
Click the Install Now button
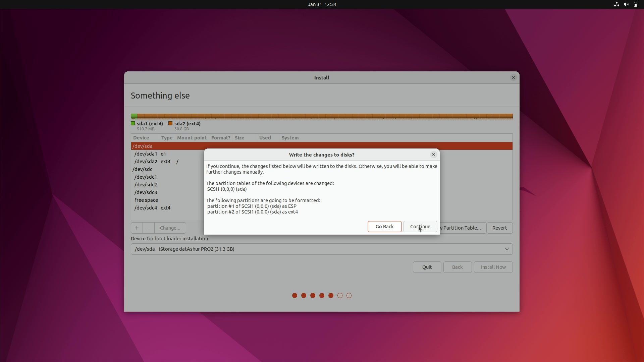(493, 267)
